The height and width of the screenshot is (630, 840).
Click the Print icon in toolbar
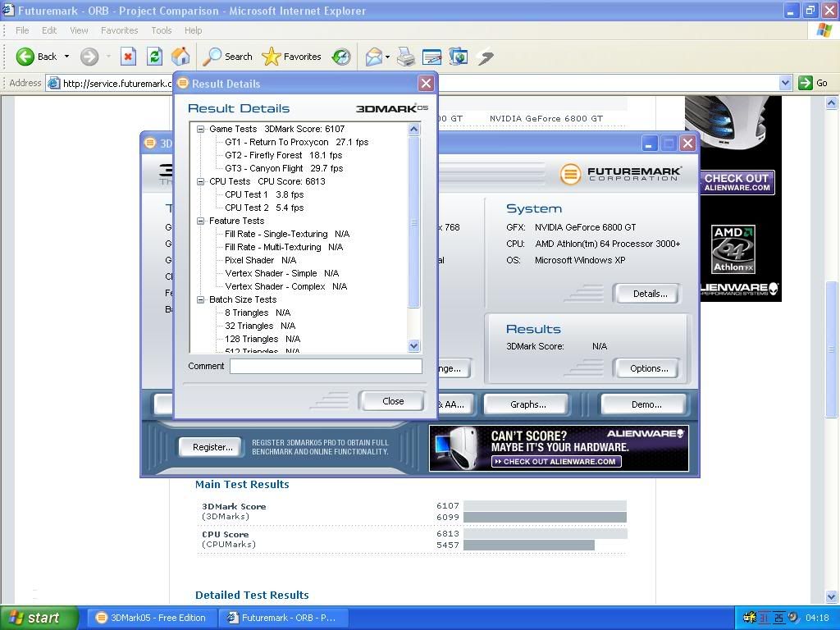tap(405, 57)
